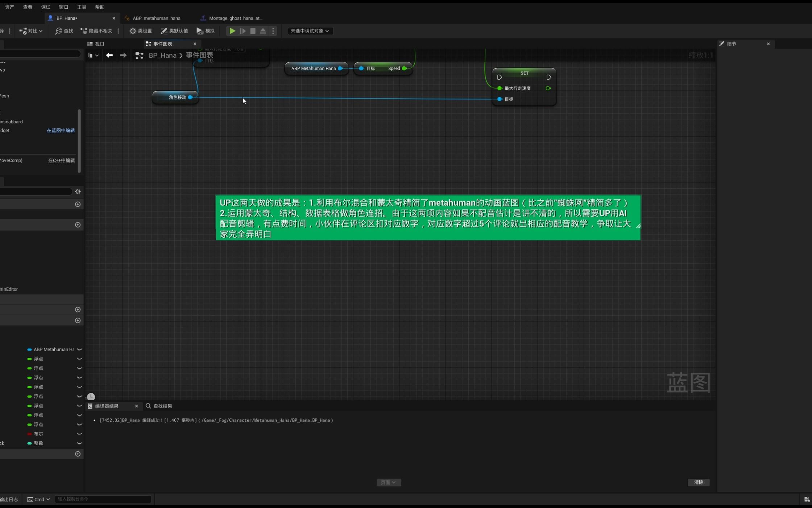Click the 清除 button in compiler results
The width and height of the screenshot is (812, 508).
click(x=698, y=482)
